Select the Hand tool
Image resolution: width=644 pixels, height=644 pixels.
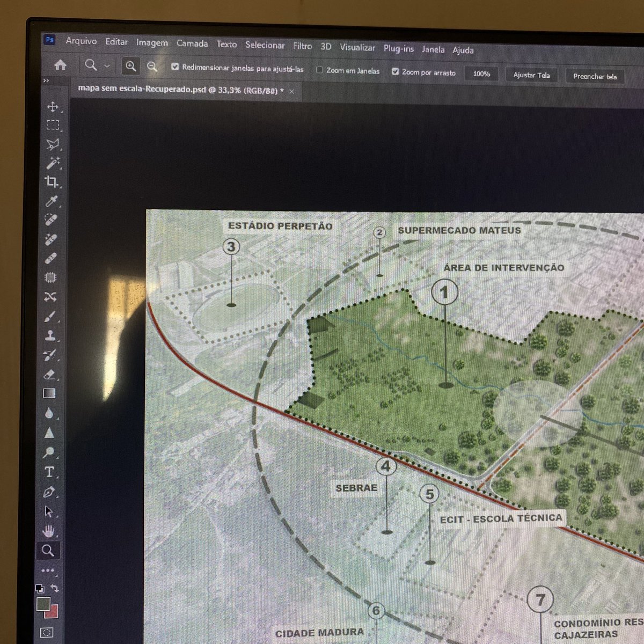click(x=48, y=531)
